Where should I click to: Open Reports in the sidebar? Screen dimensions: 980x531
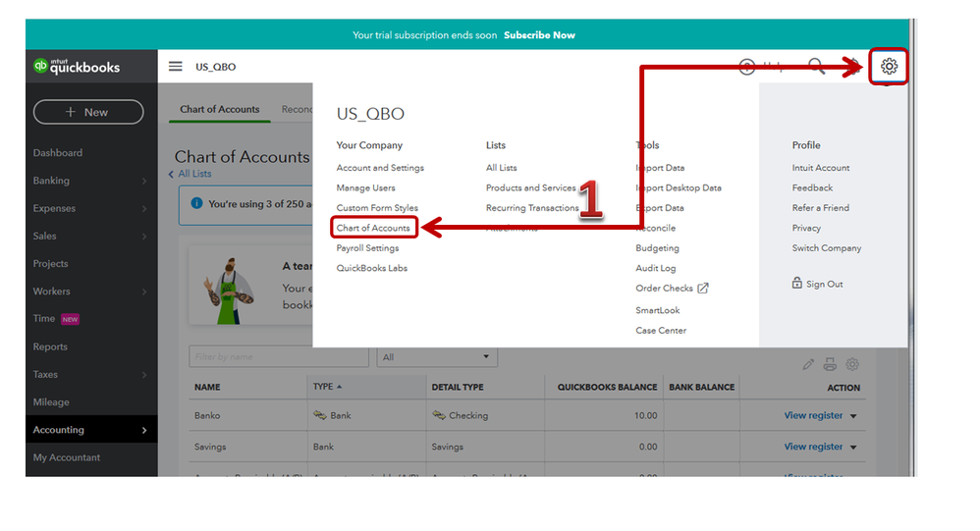click(x=50, y=346)
